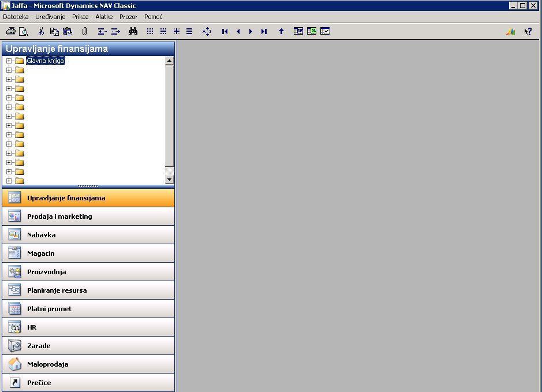Open the Alatke menu
The image size is (542, 392).
click(104, 17)
